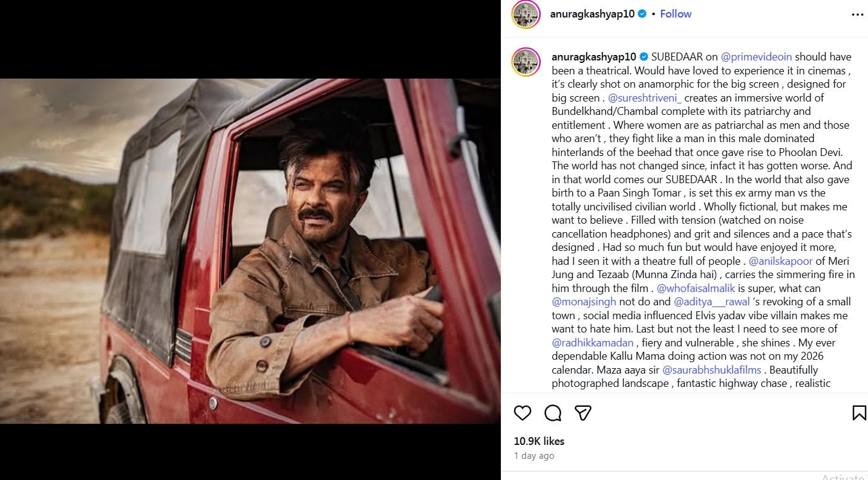
Task: Open the three-dot more options menu
Action: tap(857, 15)
